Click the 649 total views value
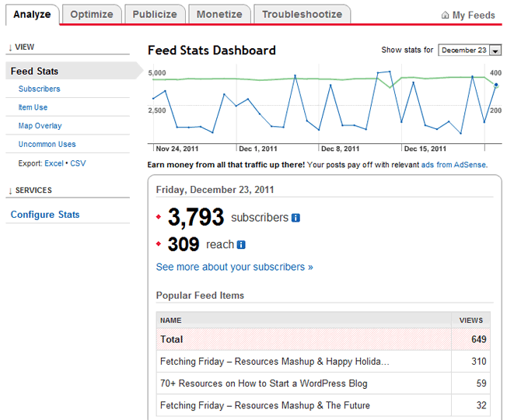 [x=478, y=339]
